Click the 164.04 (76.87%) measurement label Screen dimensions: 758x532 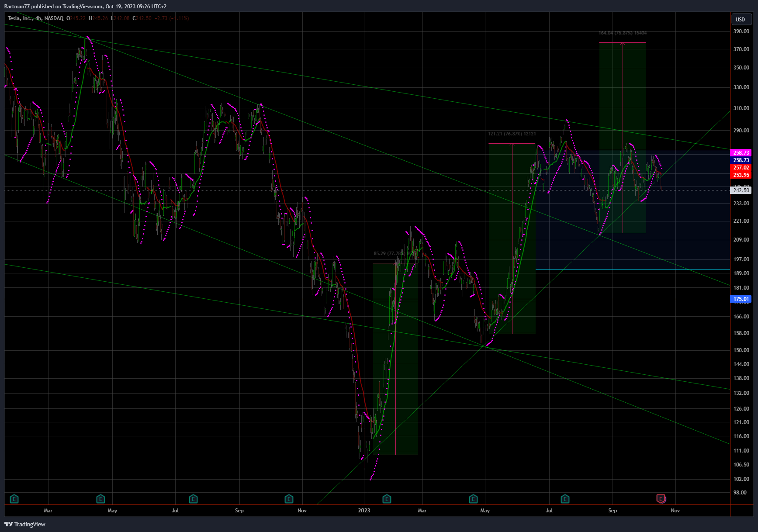623,33
